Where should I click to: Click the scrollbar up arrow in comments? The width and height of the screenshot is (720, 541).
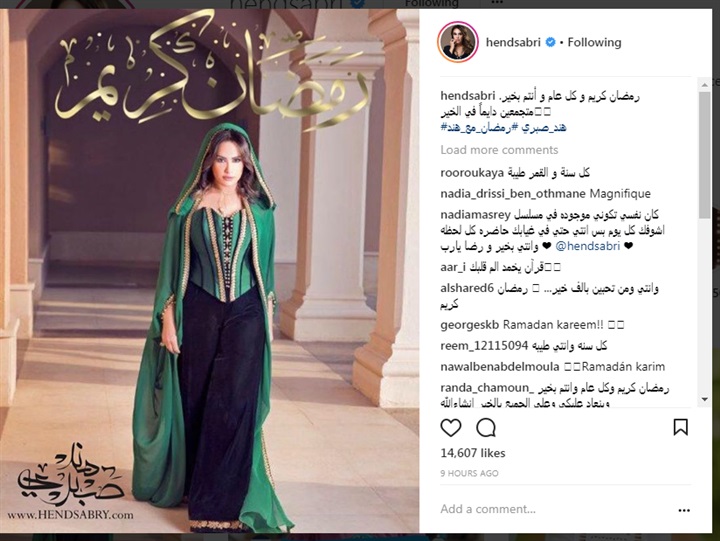click(x=704, y=85)
